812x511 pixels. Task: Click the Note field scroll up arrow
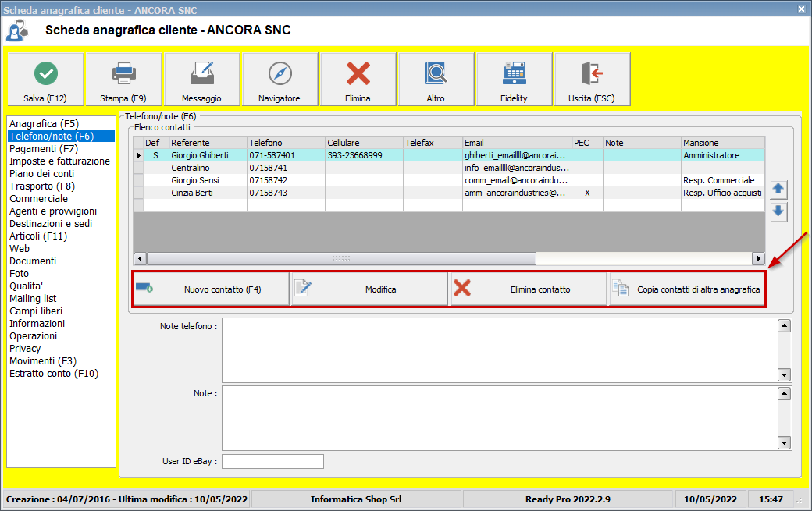784,394
